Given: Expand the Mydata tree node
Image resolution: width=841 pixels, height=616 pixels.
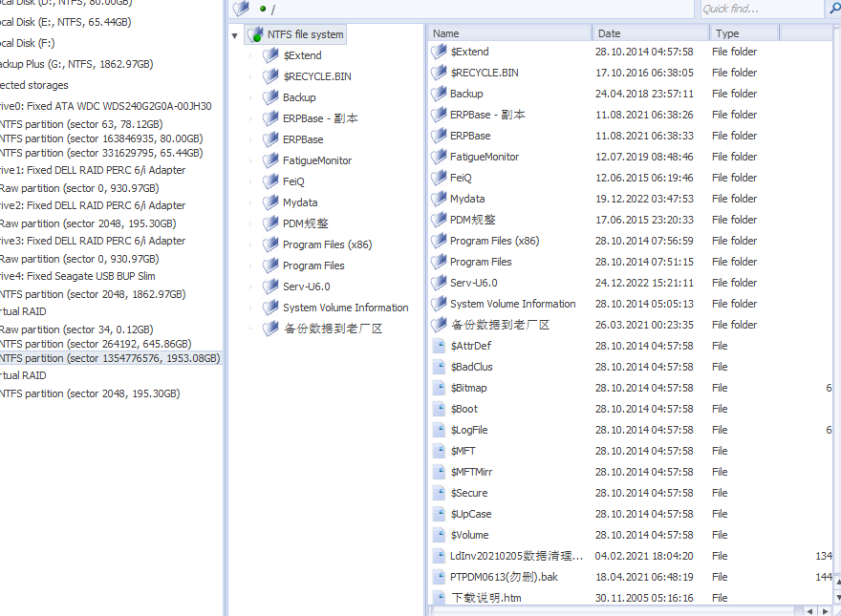Looking at the screenshot, I should (x=250, y=202).
